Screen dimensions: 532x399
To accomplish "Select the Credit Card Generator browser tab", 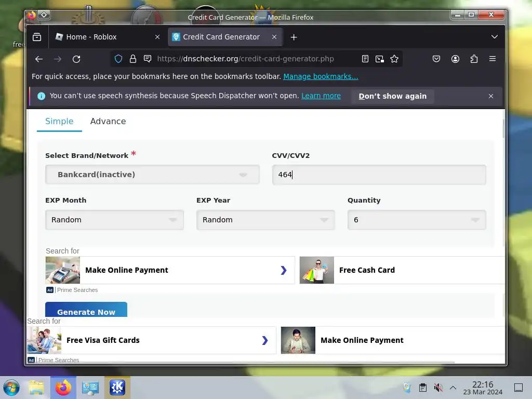I will pos(225,37).
